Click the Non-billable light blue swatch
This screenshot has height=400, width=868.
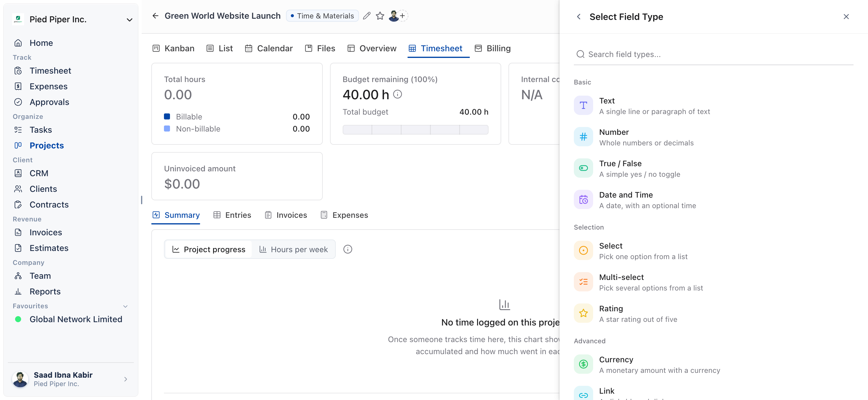[x=167, y=129]
